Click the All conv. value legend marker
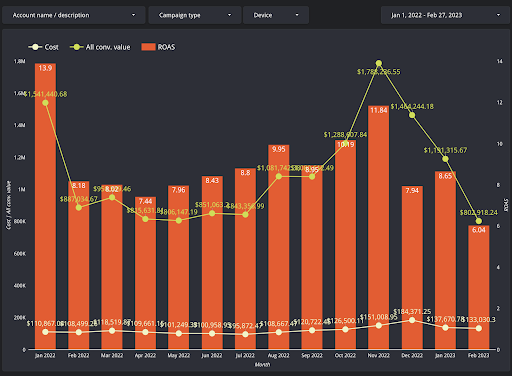512x376 pixels. [x=76, y=47]
